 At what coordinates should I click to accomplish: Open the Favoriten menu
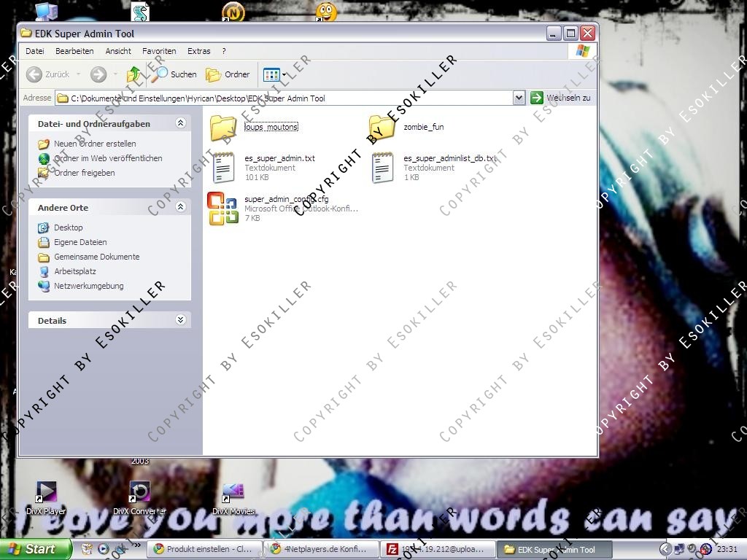pyautogui.click(x=159, y=51)
